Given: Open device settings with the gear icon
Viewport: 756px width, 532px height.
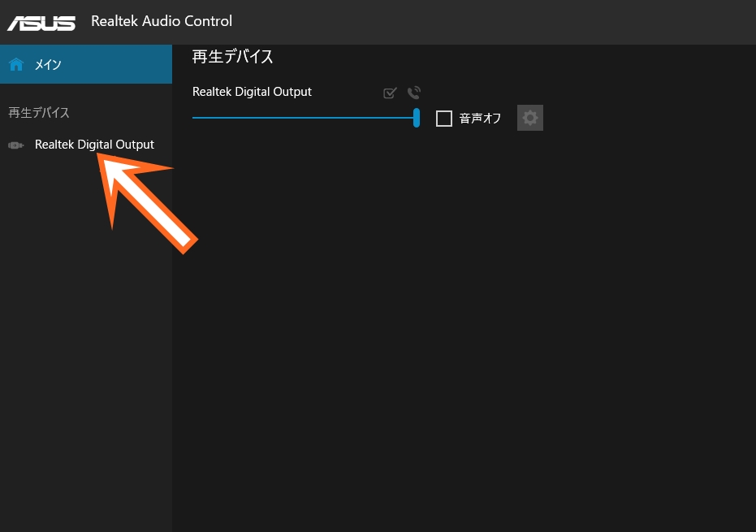Looking at the screenshot, I should tap(530, 119).
